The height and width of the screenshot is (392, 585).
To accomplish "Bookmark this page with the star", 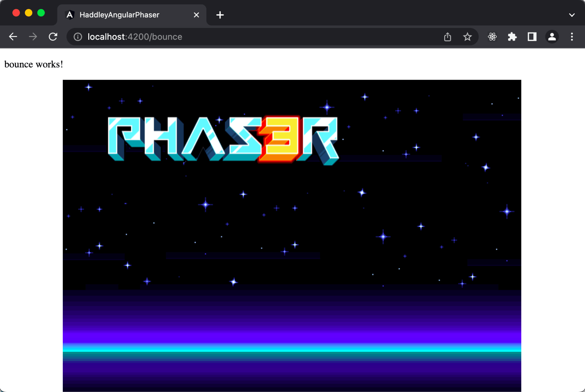I will [467, 37].
